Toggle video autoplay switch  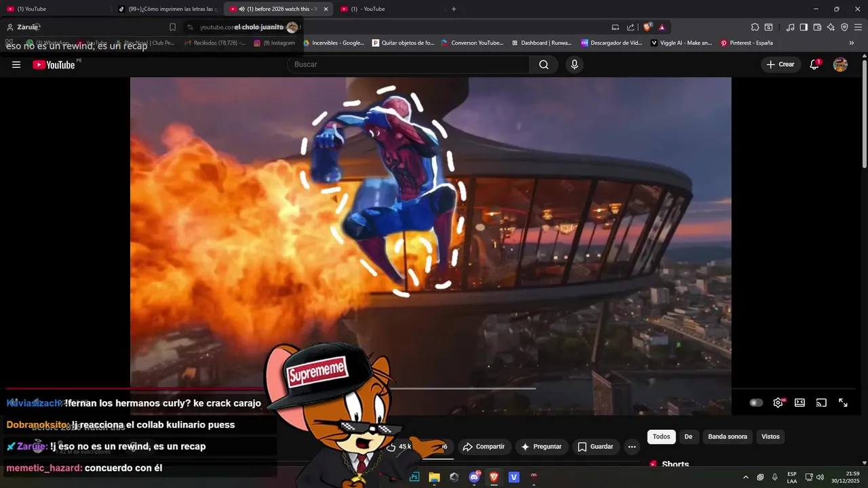pyautogui.click(x=756, y=403)
